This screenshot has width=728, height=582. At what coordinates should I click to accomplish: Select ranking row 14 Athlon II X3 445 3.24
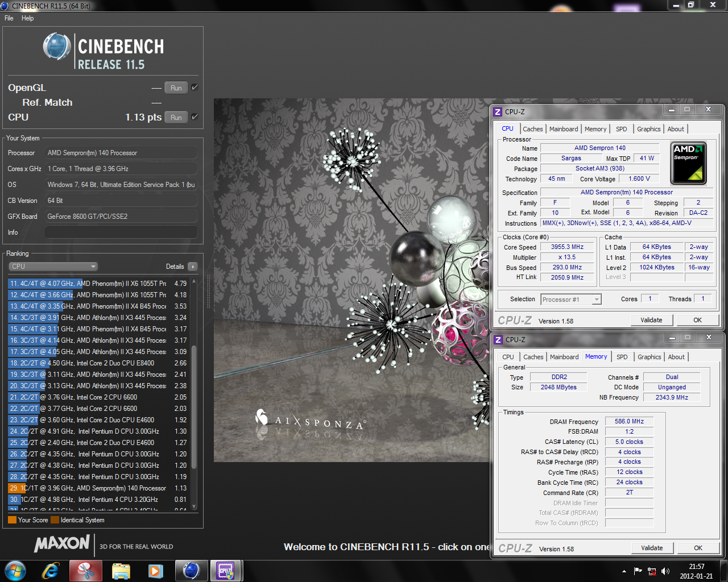[98, 318]
